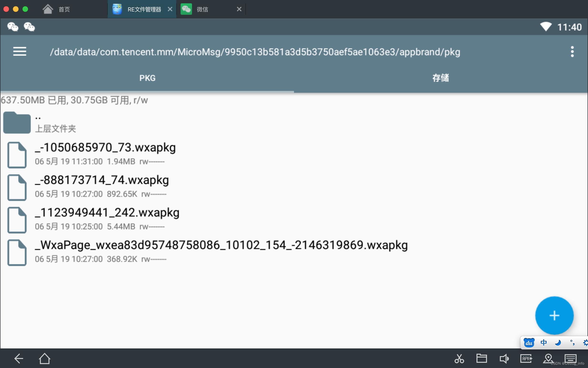Switch to the 首页 emulator tab

(64, 9)
